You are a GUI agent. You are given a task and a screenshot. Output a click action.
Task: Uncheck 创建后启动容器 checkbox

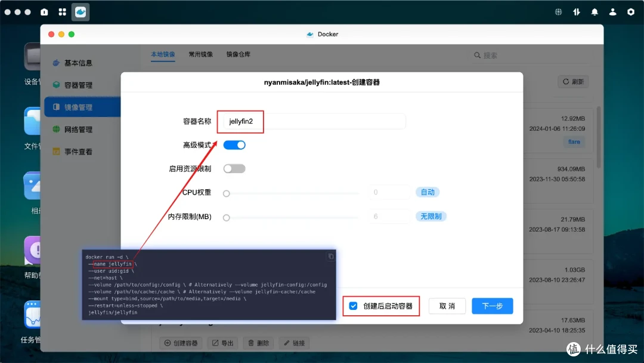(x=353, y=306)
